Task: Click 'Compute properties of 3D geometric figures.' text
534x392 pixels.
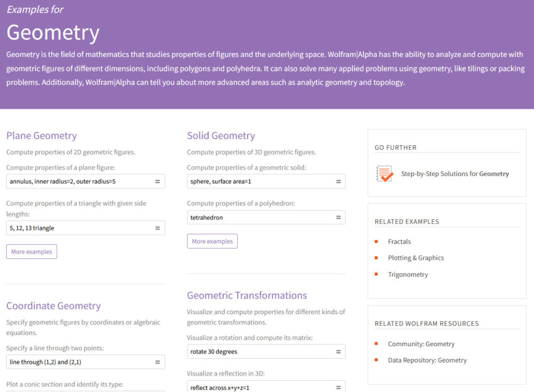Action: click(x=252, y=152)
